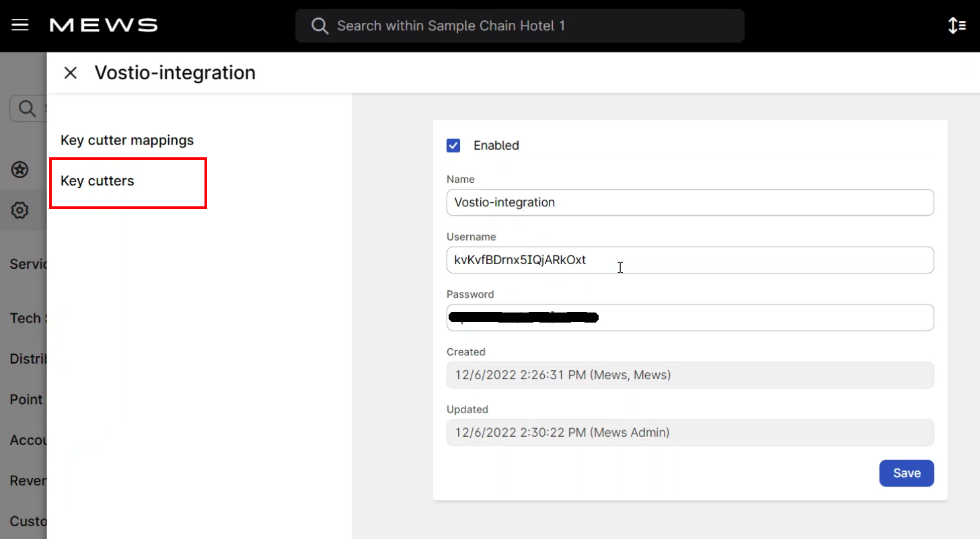Open the Key cutter mappings section
The height and width of the screenshot is (539, 980).
click(x=127, y=140)
